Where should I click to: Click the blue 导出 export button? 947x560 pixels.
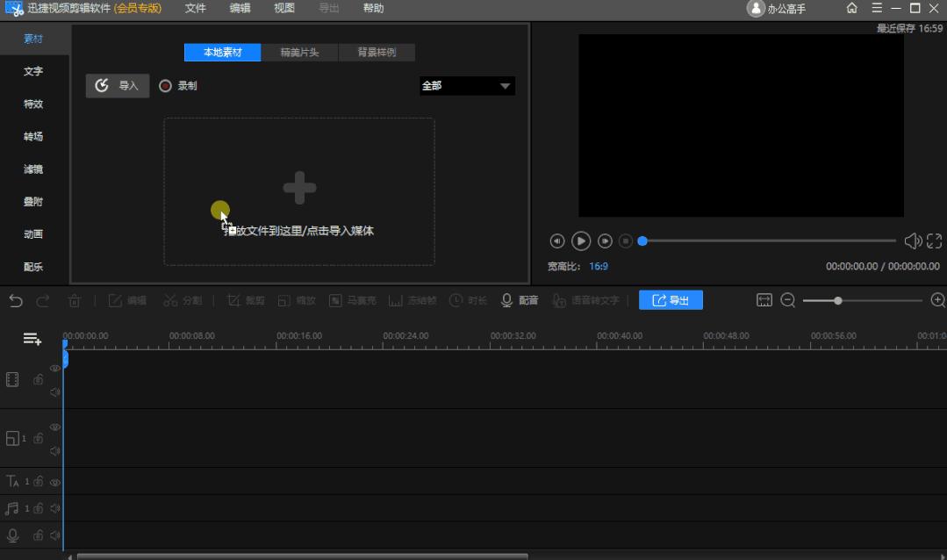point(671,300)
